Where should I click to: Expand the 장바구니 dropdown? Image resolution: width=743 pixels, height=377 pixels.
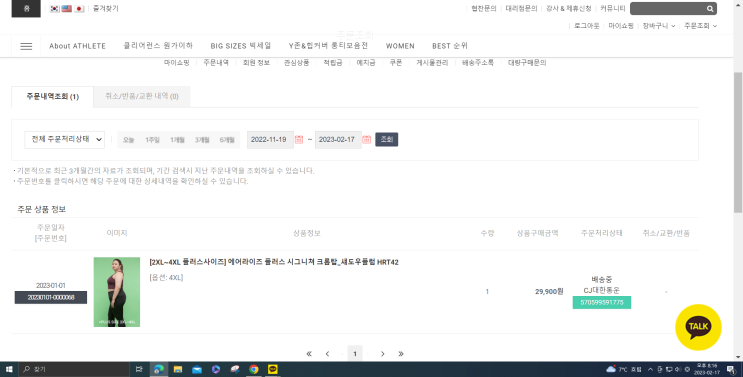pos(659,26)
